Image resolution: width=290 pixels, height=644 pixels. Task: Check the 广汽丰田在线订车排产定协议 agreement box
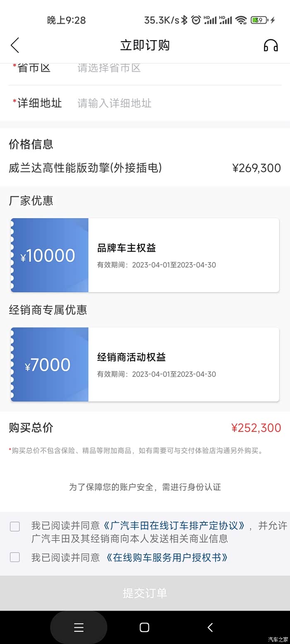point(15,526)
